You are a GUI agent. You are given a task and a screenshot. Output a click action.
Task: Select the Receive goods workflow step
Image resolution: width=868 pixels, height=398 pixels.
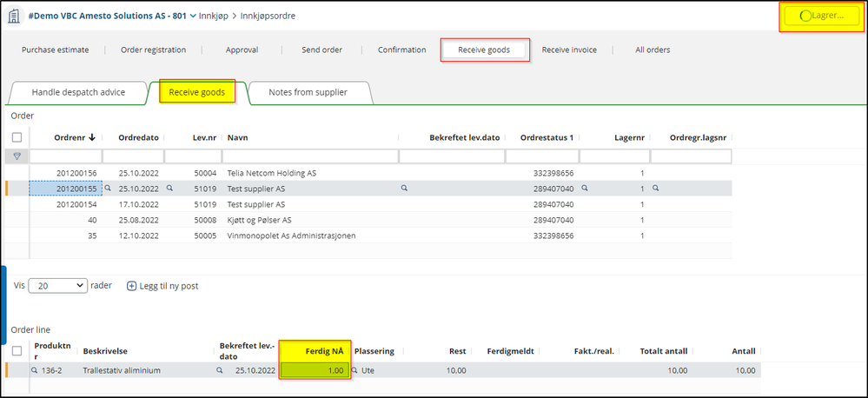(484, 50)
